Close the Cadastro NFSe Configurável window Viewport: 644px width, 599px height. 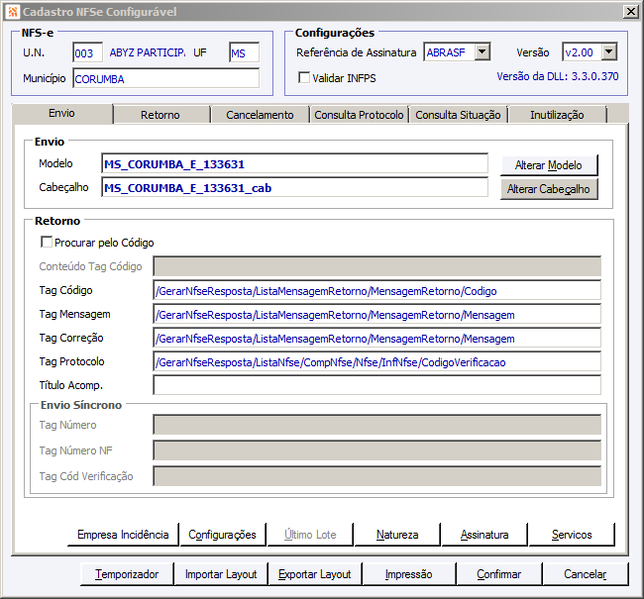[630, 12]
